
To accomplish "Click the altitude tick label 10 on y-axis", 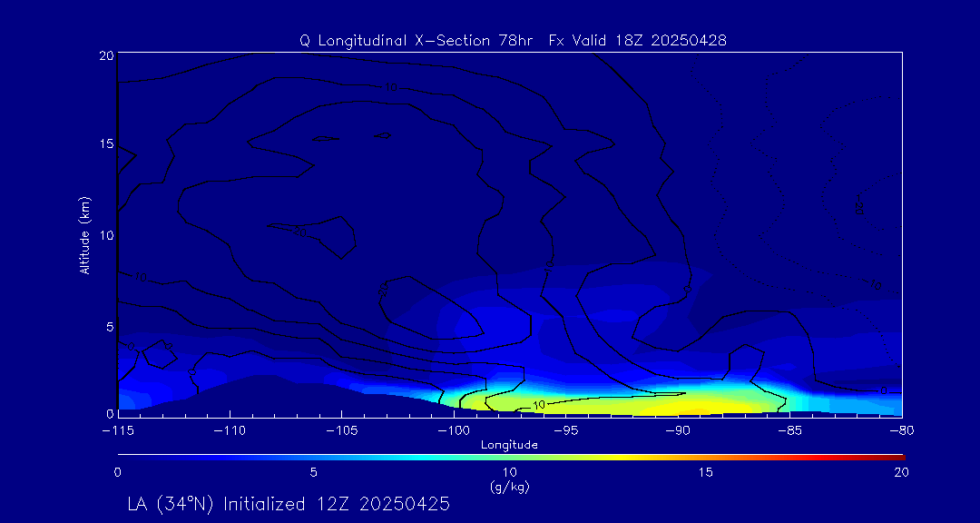I will (x=105, y=235).
